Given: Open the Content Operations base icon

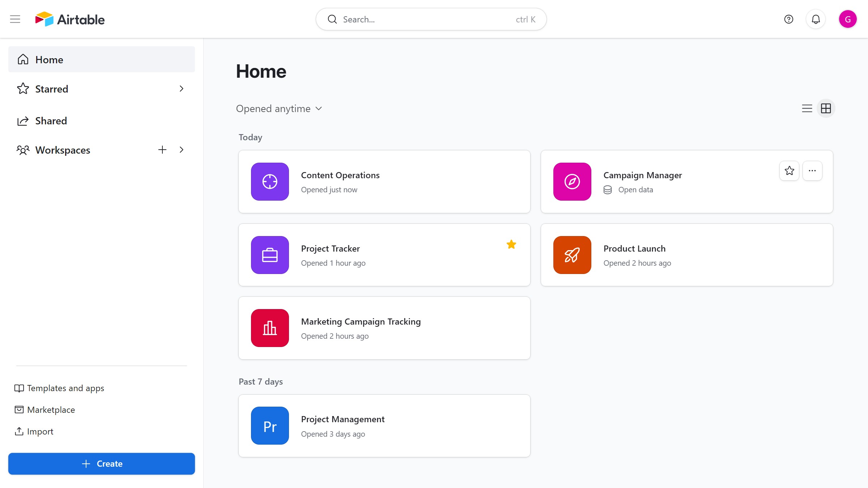Looking at the screenshot, I should click(x=270, y=181).
